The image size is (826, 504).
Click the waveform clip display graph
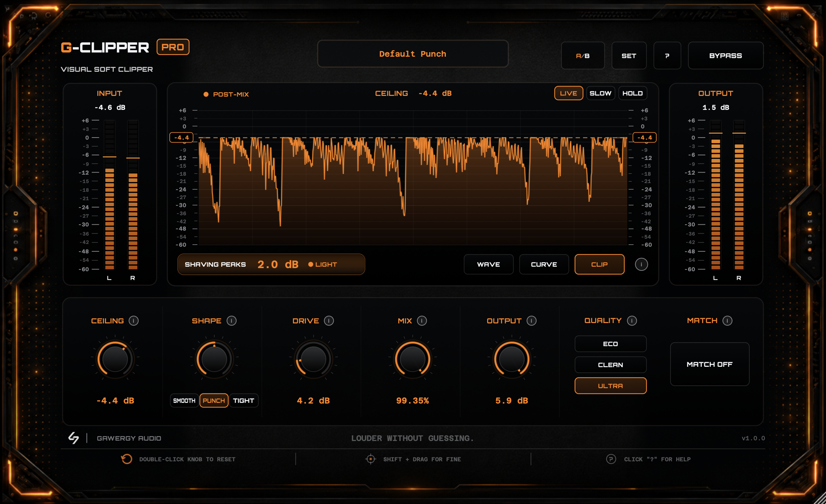coord(413,178)
